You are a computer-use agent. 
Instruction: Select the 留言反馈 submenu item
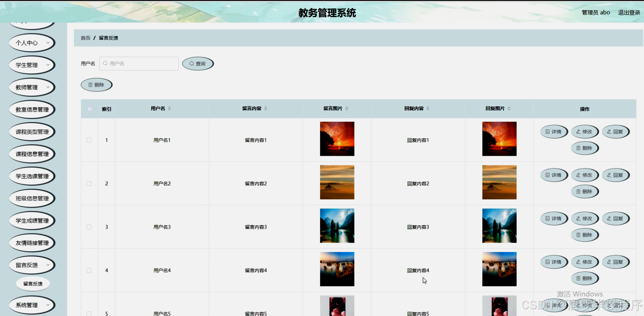[33, 284]
